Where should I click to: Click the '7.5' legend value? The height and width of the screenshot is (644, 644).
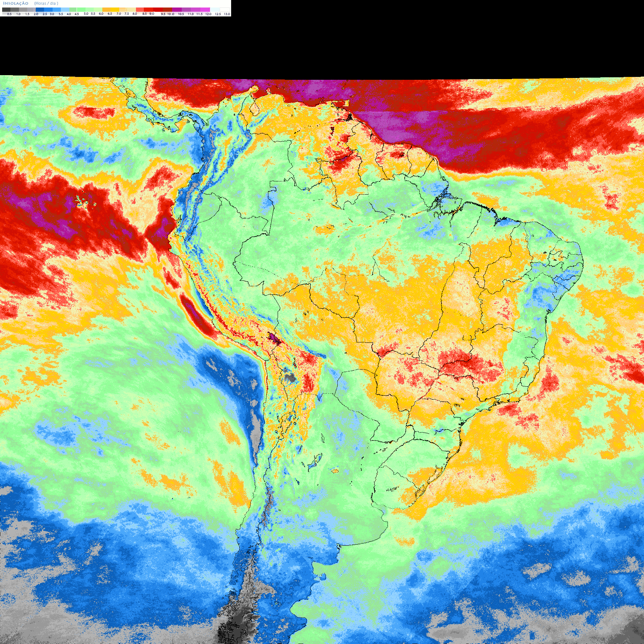127,14
